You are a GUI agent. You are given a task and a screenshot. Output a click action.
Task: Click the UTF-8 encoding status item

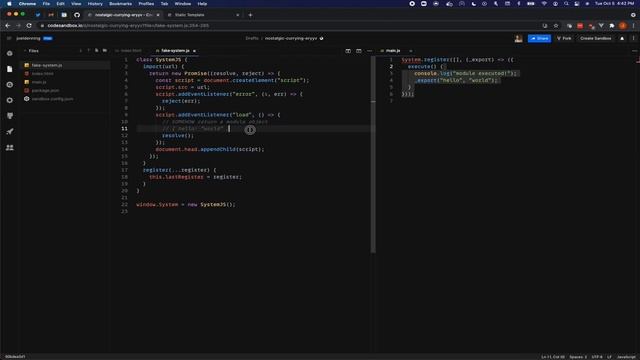click(x=596, y=357)
